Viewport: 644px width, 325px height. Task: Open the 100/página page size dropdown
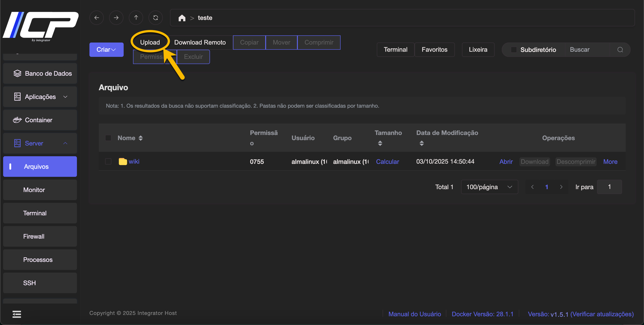489,187
